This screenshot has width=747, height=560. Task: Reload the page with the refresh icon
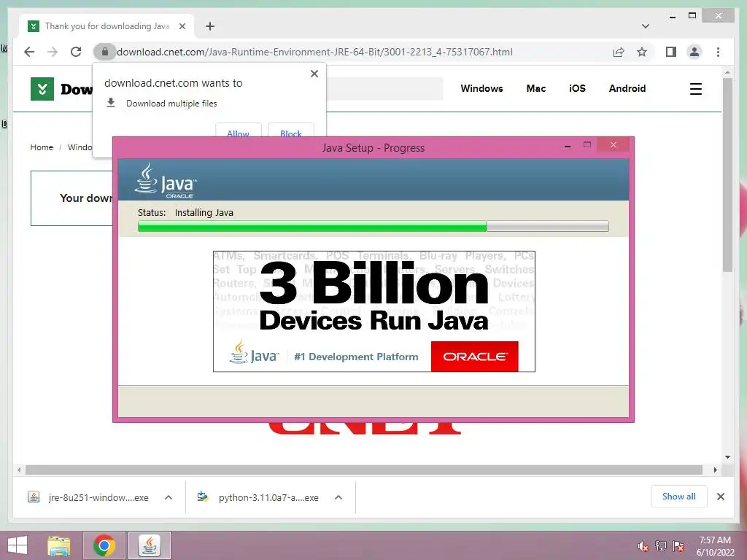[76, 52]
